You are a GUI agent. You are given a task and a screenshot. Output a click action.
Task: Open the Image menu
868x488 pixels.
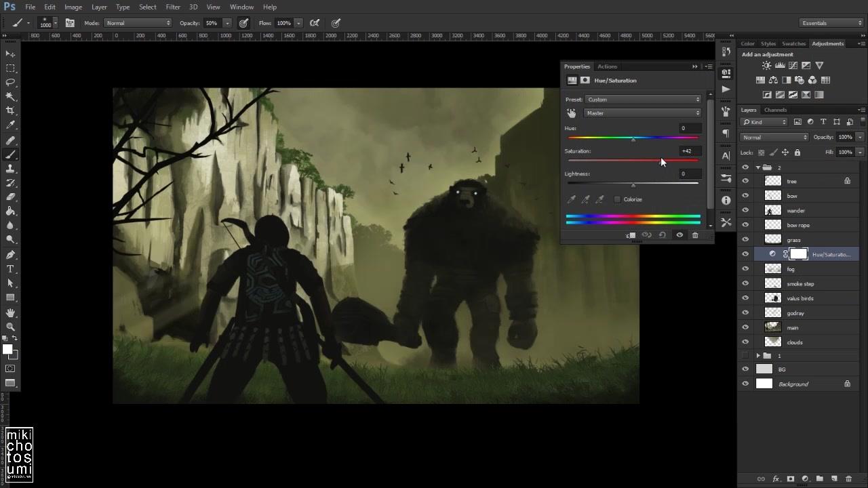tap(73, 7)
